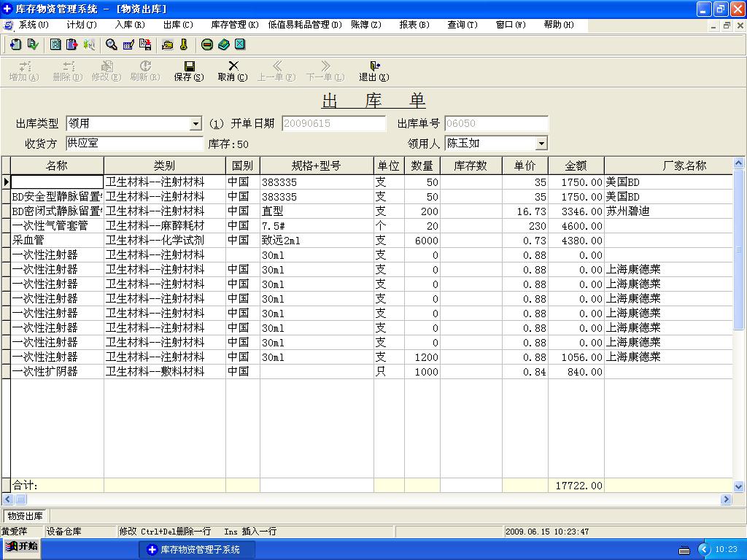Image resolution: width=747 pixels, height=560 pixels.
Task: Click the 厂家名称 column header
Action: click(669, 166)
